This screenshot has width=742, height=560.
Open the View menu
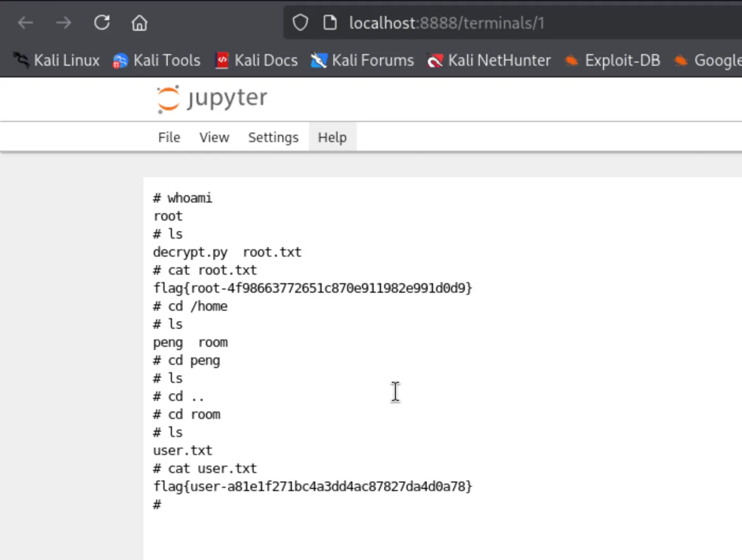(214, 137)
